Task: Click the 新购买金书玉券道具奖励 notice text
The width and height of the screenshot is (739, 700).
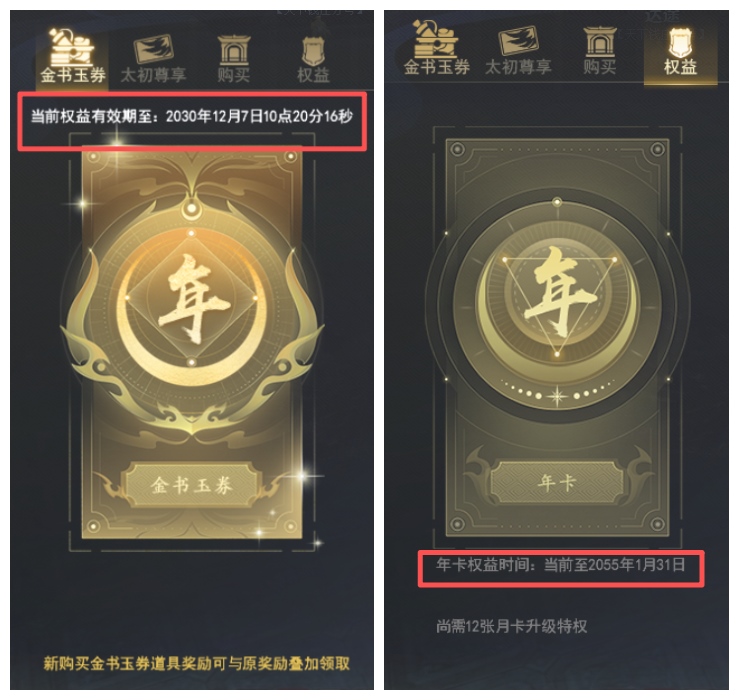Action: 197,663
